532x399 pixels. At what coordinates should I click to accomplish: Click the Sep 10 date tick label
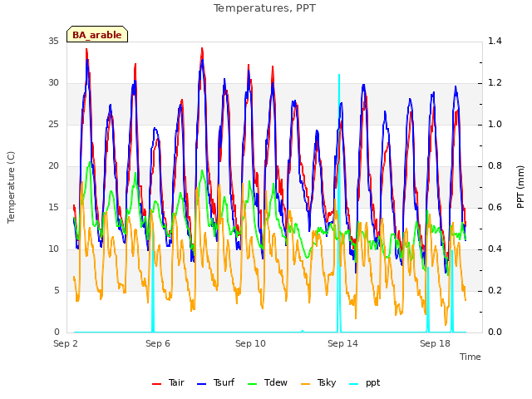click(x=250, y=343)
